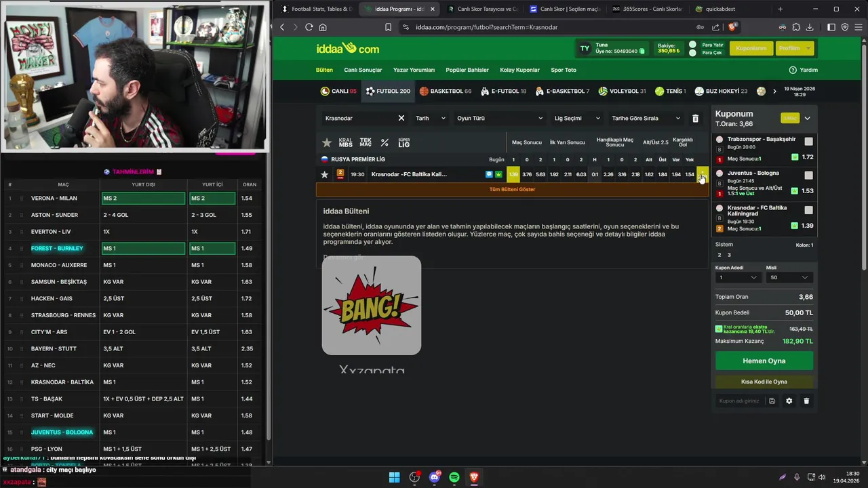The image size is (868, 488).
Task: Switch to the BASKETBOL 66 tab
Action: pyautogui.click(x=445, y=91)
